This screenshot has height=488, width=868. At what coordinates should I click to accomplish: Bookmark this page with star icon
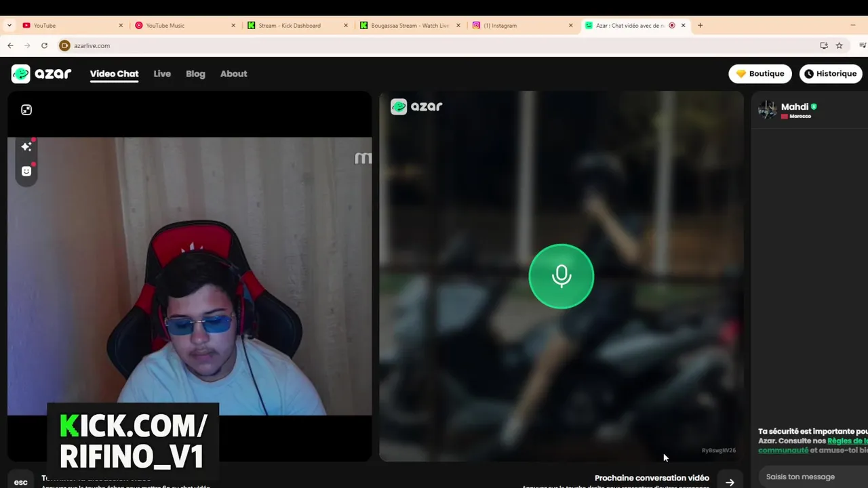(840, 45)
